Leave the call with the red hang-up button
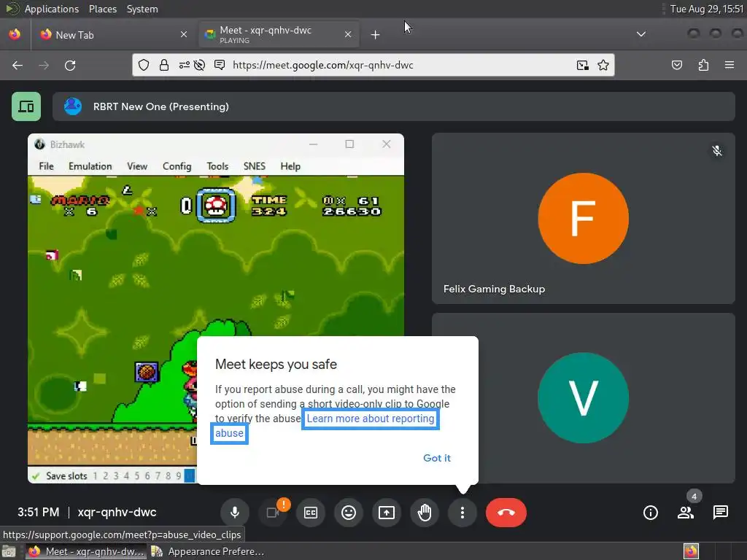The width and height of the screenshot is (747, 560). (x=506, y=513)
